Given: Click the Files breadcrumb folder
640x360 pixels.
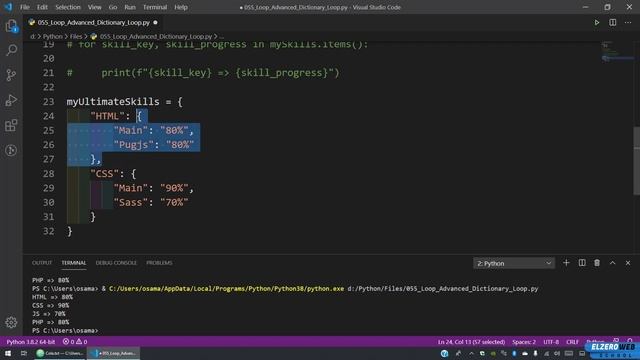Looking at the screenshot, I should (x=76, y=36).
